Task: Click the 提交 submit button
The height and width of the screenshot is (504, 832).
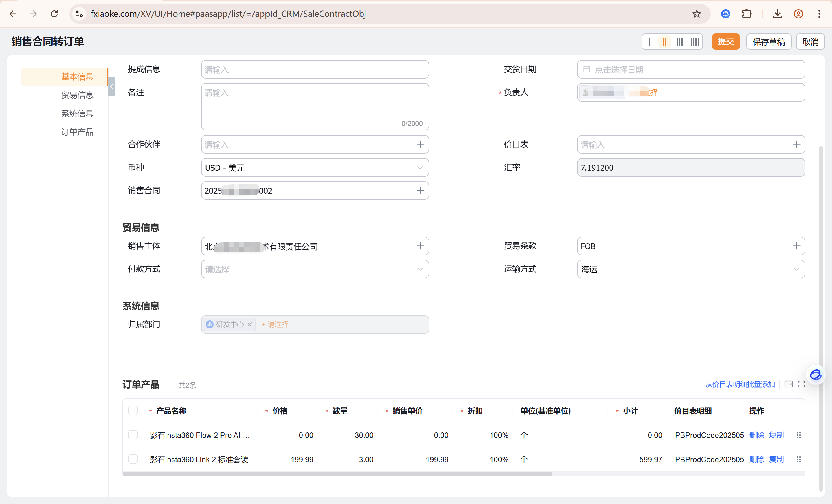Action: click(x=725, y=42)
